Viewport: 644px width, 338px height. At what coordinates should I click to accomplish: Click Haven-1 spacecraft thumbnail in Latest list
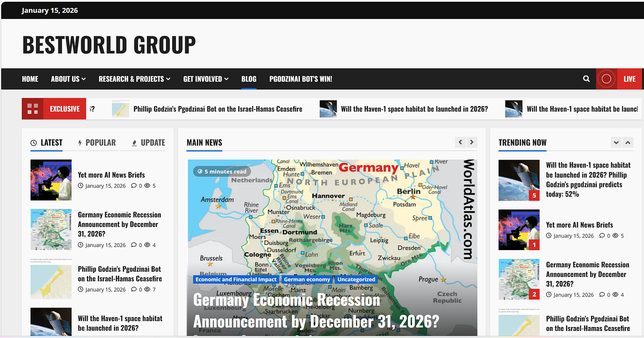51,322
